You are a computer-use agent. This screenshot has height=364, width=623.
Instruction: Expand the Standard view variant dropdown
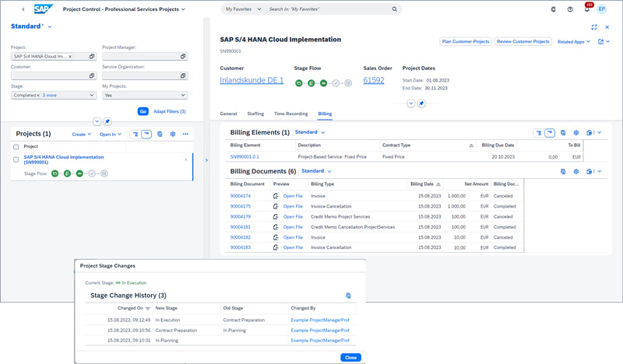50,27
